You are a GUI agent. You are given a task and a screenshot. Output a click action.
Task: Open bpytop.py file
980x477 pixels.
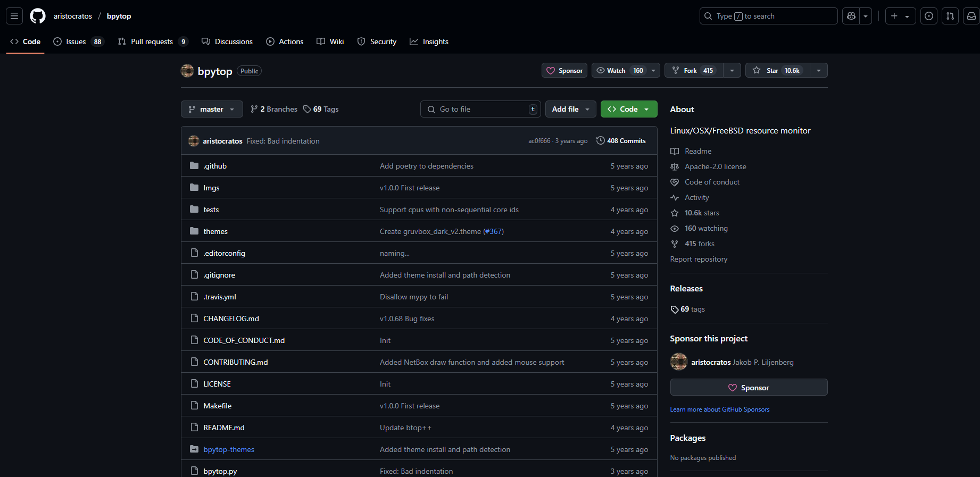pos(220,471)
